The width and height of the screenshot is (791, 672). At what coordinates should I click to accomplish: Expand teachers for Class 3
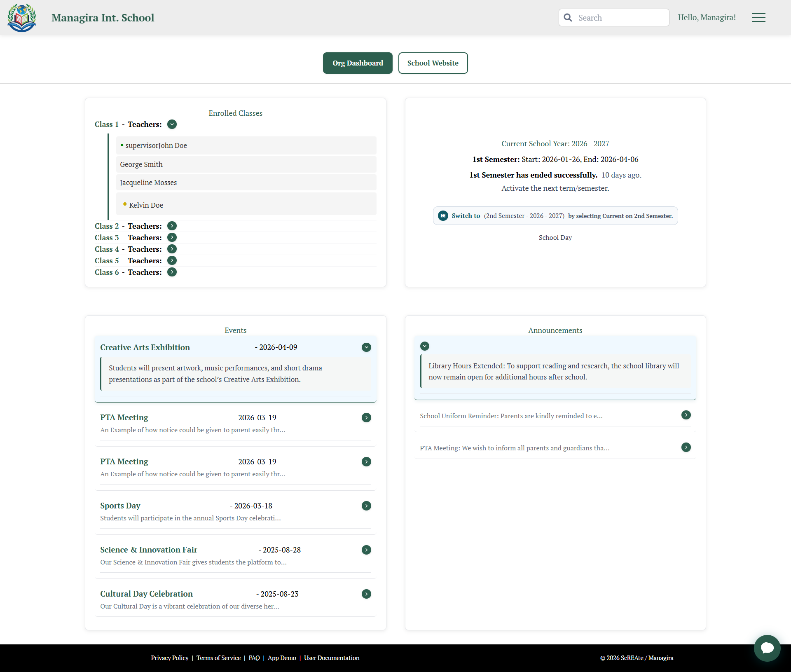tap(172, 237)
